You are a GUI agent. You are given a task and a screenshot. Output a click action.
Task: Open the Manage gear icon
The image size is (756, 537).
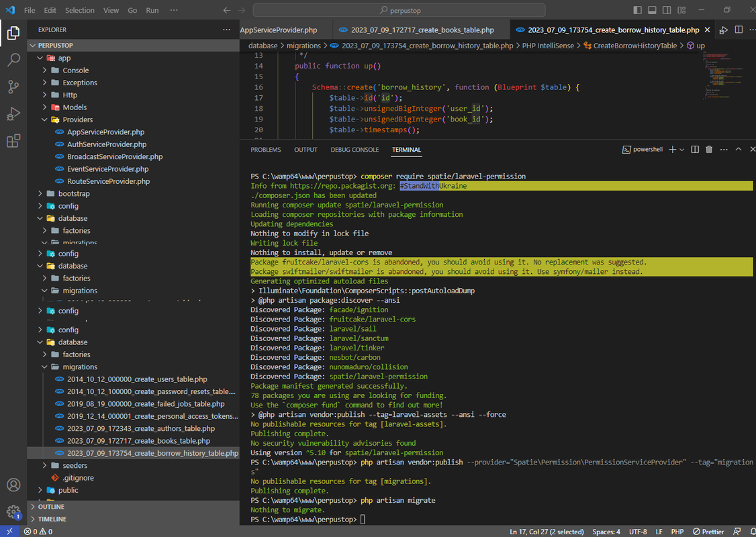13,511
